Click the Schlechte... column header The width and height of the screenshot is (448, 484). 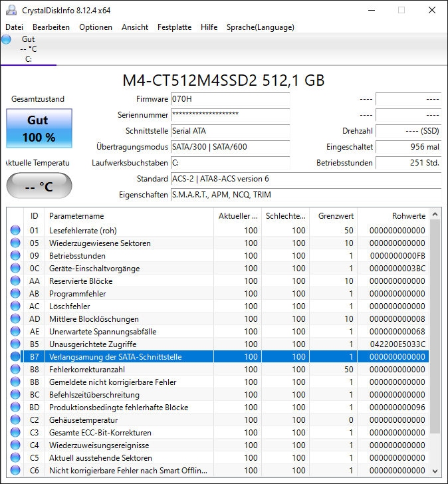[x=285, y=216]
